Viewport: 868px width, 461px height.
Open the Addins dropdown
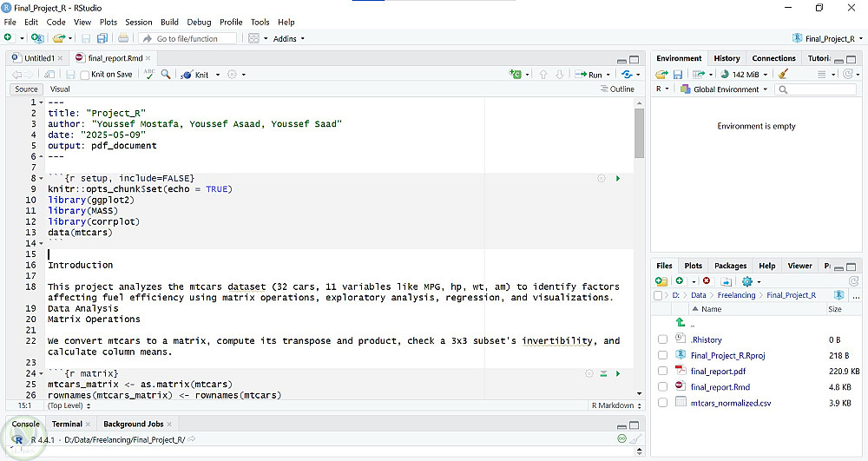[288, 39]
